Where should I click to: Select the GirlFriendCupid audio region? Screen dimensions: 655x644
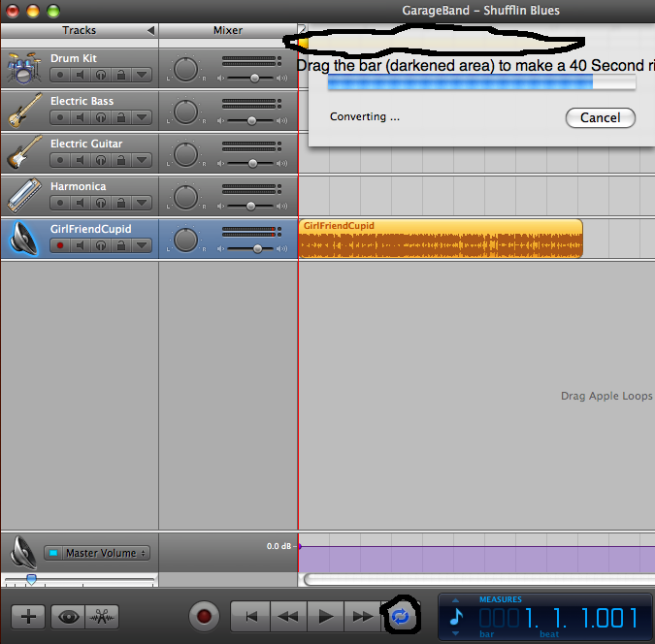point(441,239)
